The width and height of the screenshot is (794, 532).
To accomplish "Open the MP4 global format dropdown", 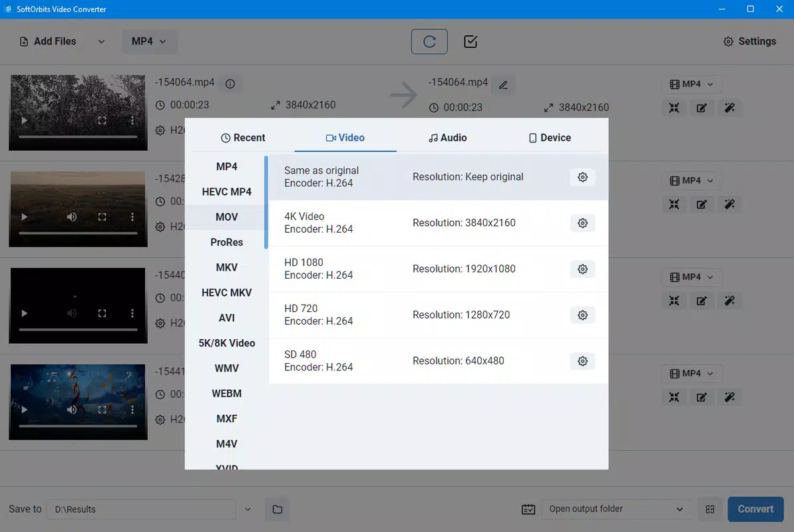I will point(149,41).
